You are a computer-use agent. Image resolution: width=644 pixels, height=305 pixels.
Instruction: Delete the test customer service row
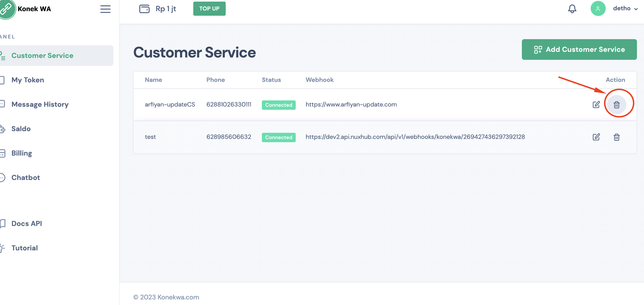click(x=616, y=137)
